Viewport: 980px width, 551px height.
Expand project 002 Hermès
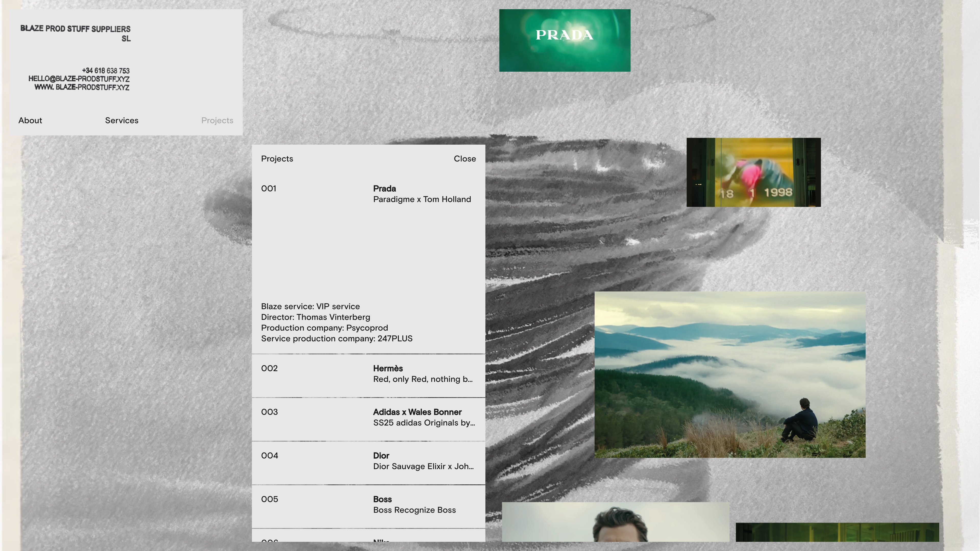pos(368,375)
